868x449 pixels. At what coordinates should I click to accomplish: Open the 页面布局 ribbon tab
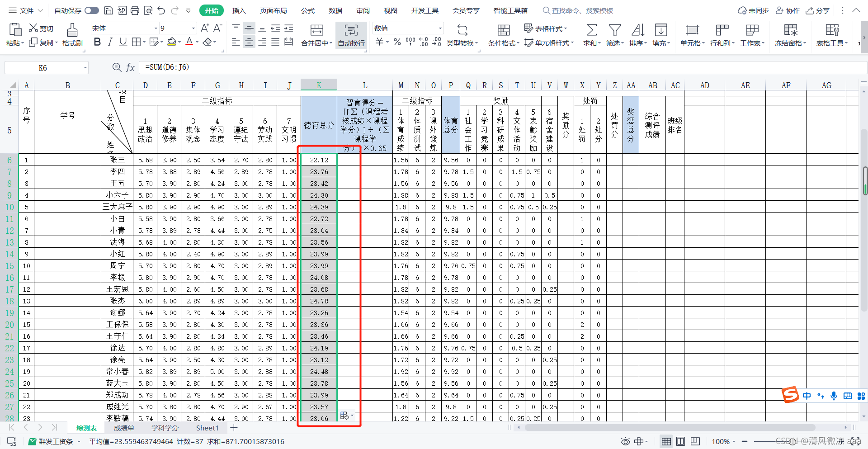click(x=274, y=10)
